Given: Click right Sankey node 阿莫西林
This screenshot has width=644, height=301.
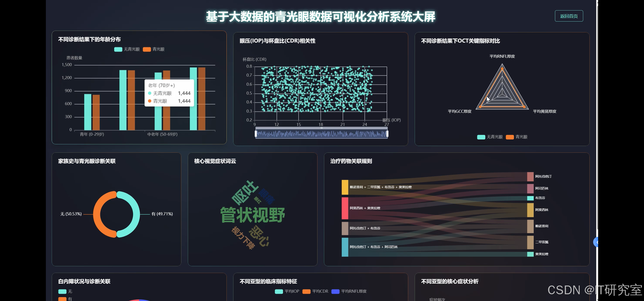Looking at the screenshot, I should point(530,210).
